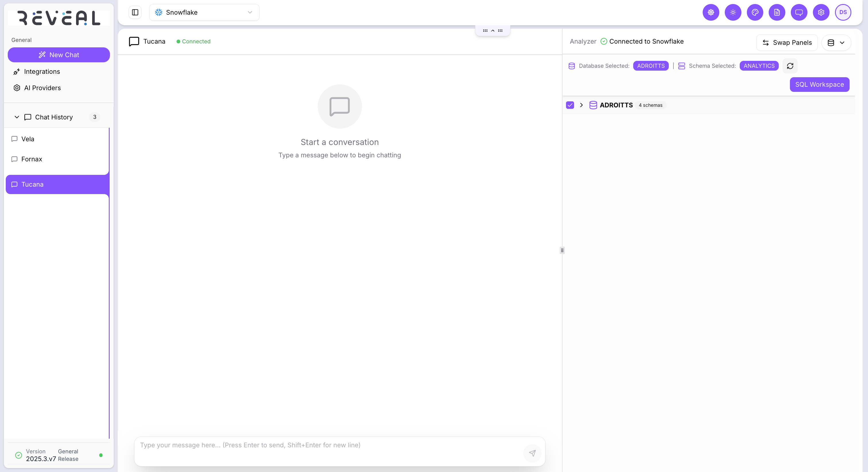
Task: Click the SQL Workspace button
Action: pyautogui.click(x=819, y=84)
